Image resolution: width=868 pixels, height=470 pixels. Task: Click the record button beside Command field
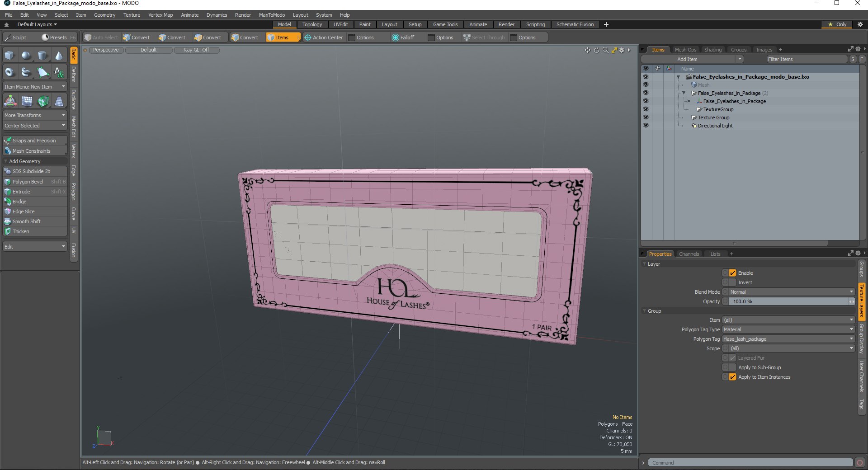pos(860,462)
